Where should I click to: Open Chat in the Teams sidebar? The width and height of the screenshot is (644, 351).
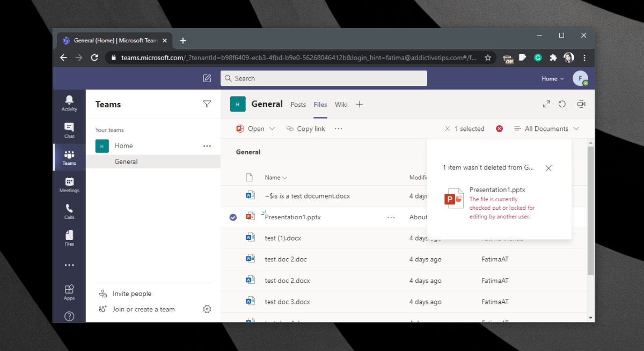69,130
